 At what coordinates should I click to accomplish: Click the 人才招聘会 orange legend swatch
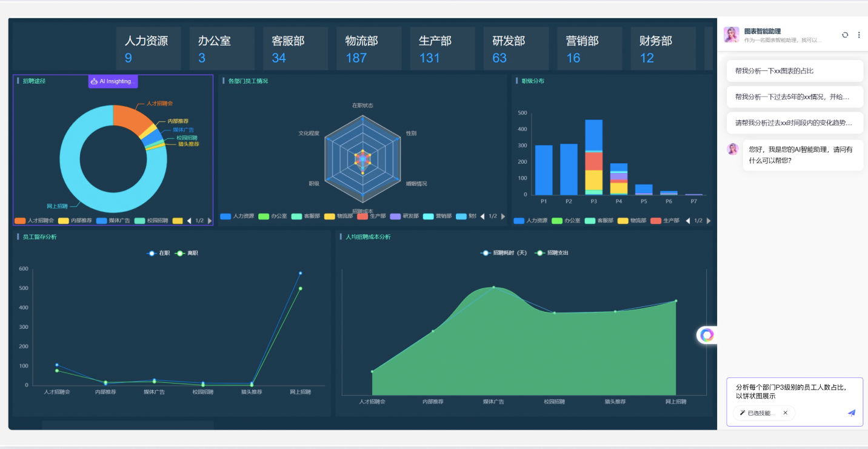point(20,221)
